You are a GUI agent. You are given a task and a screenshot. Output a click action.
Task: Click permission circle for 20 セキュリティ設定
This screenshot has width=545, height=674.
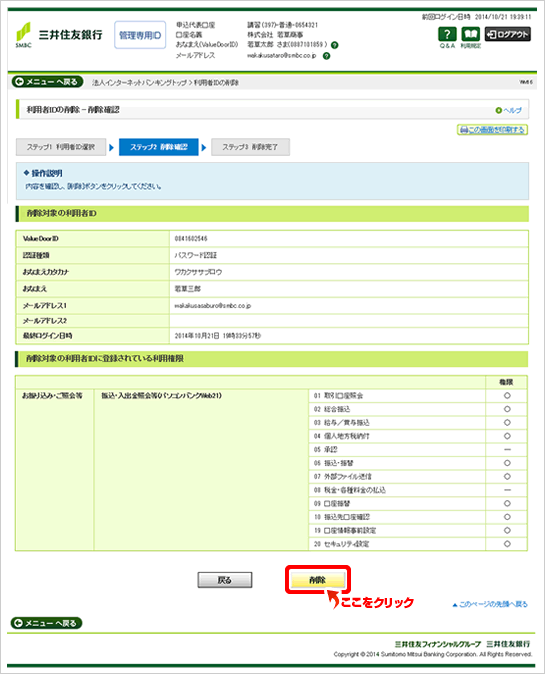click(x=507, y=544)
